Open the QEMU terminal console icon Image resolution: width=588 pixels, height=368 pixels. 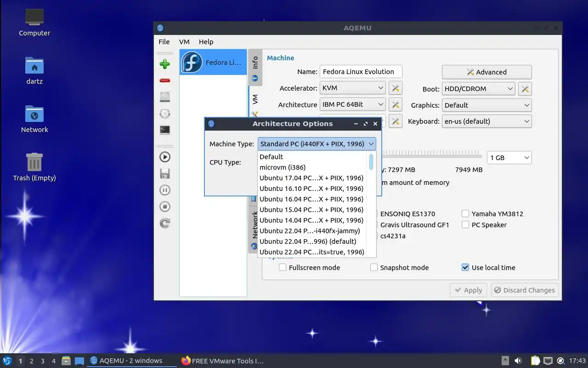165,130
